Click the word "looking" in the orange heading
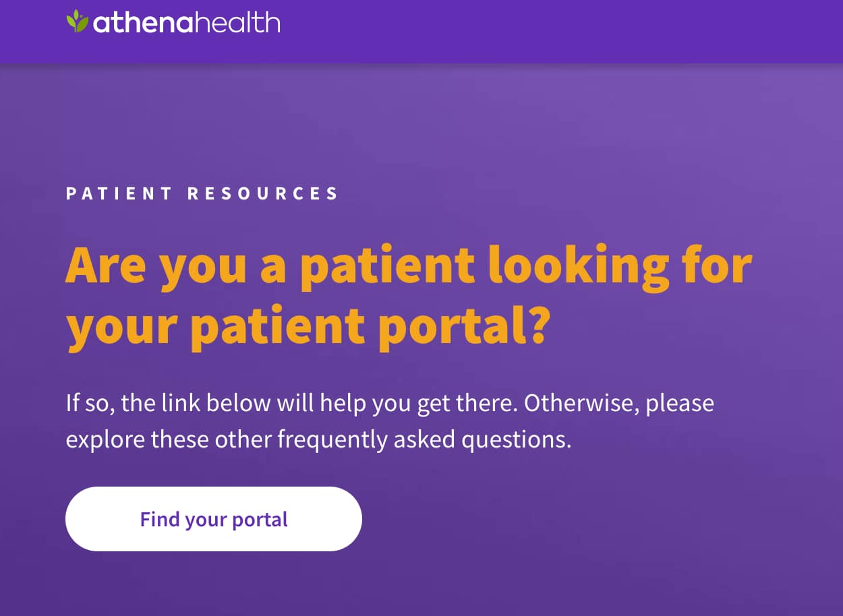 (x=579, y=266)
